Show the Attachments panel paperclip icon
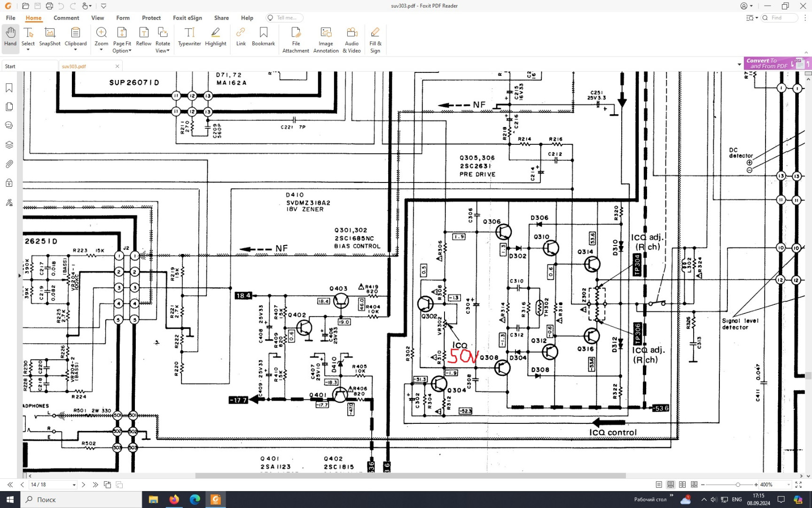The height and width of the screenshot is (508, 812). (9, 164)
